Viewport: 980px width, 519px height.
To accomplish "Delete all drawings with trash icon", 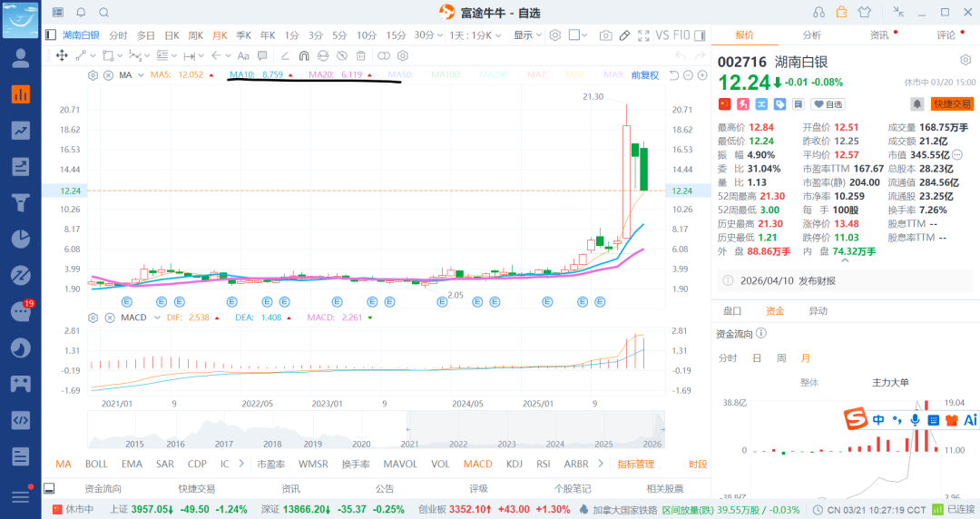I will [360, 55].
